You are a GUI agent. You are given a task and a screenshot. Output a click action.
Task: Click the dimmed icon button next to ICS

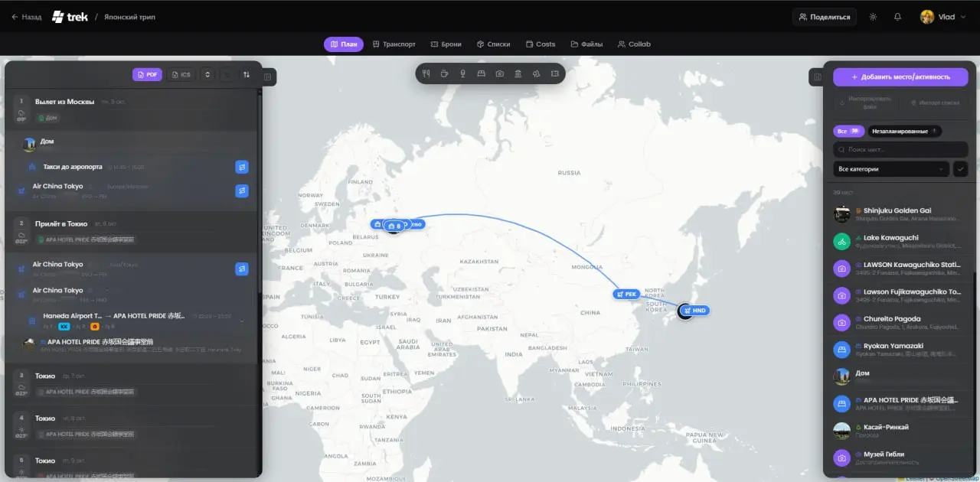click(227, 74)
